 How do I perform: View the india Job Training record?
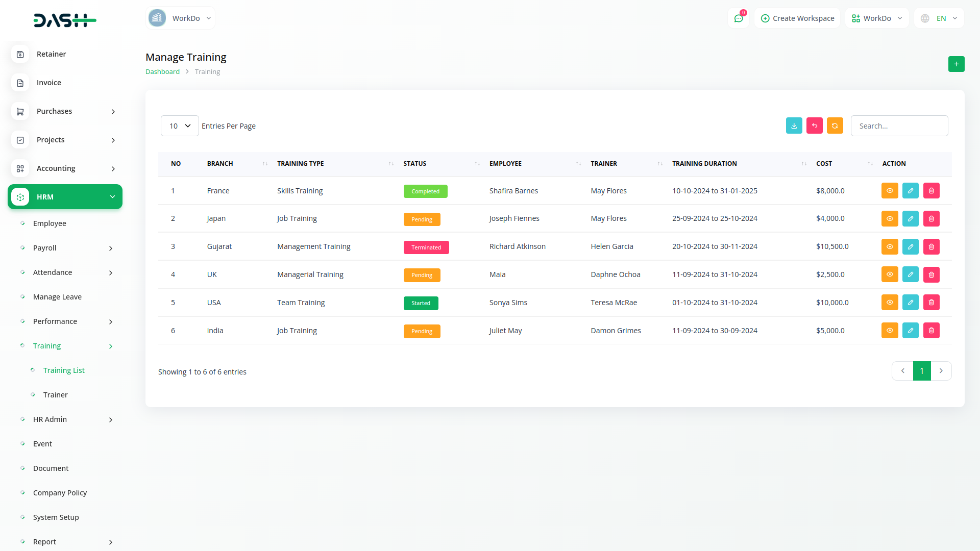coord(889,331)
